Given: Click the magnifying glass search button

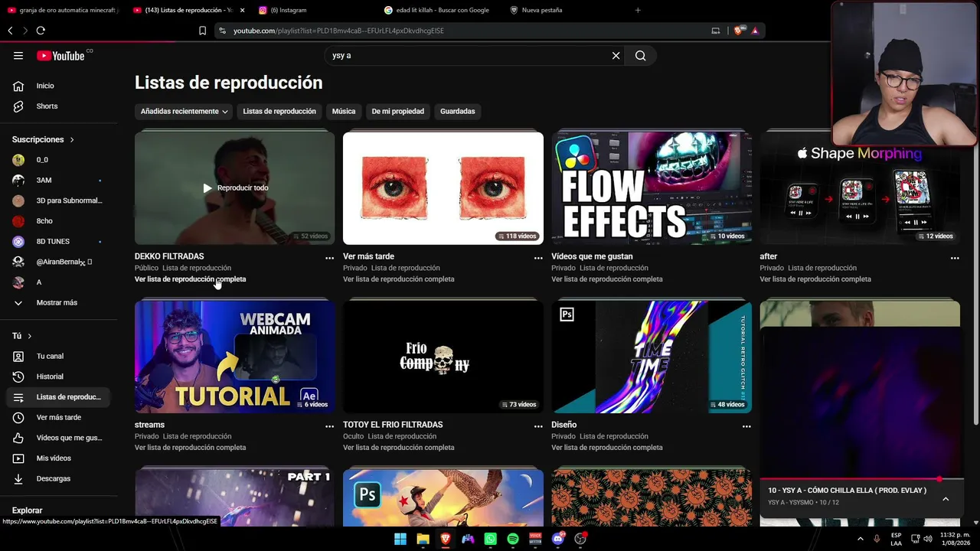Looking at the screenshot, I should tap(641, 56).
